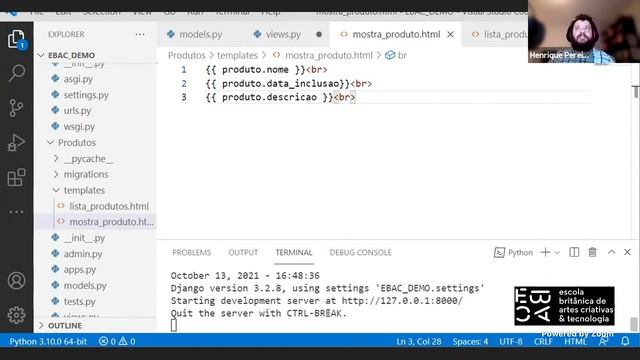Open apps.py in explorer
640x360 pixels.
pos(80,270)
